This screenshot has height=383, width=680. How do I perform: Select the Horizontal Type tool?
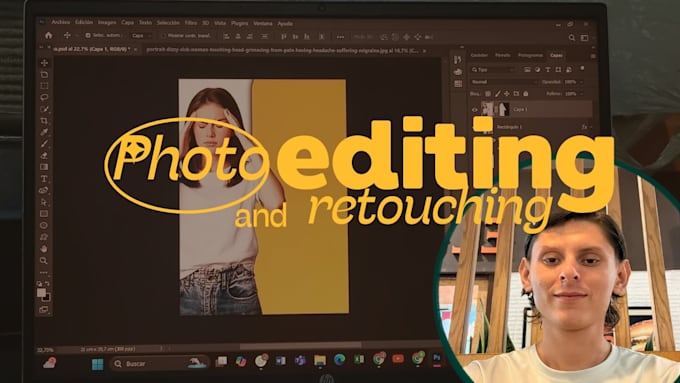point(44,179)
